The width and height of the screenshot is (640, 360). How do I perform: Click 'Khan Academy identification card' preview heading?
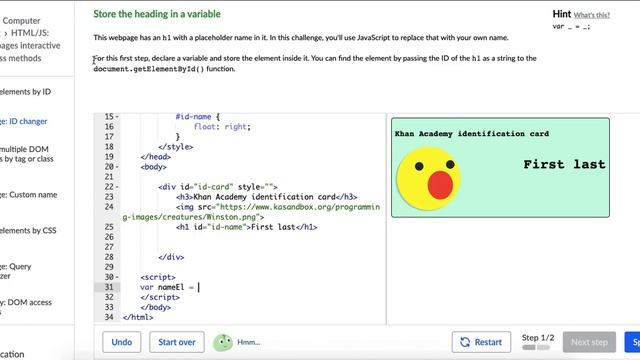472,134
